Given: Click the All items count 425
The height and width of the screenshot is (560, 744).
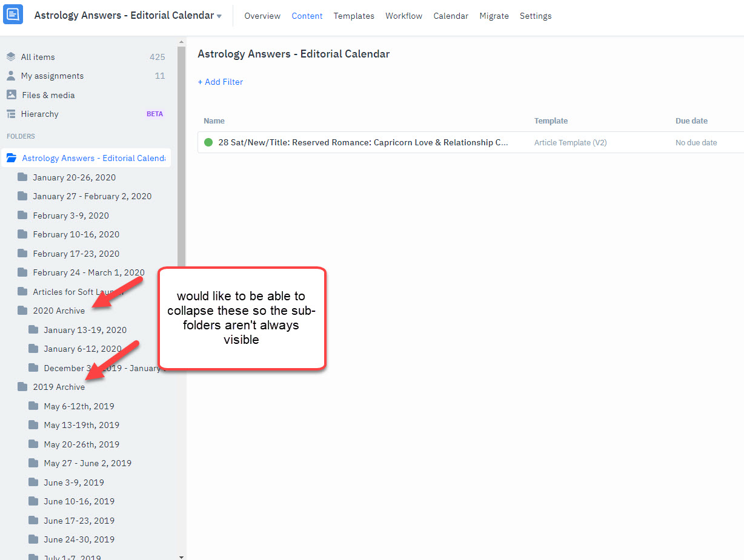Looking at the screenshot, I should point(158,57).
